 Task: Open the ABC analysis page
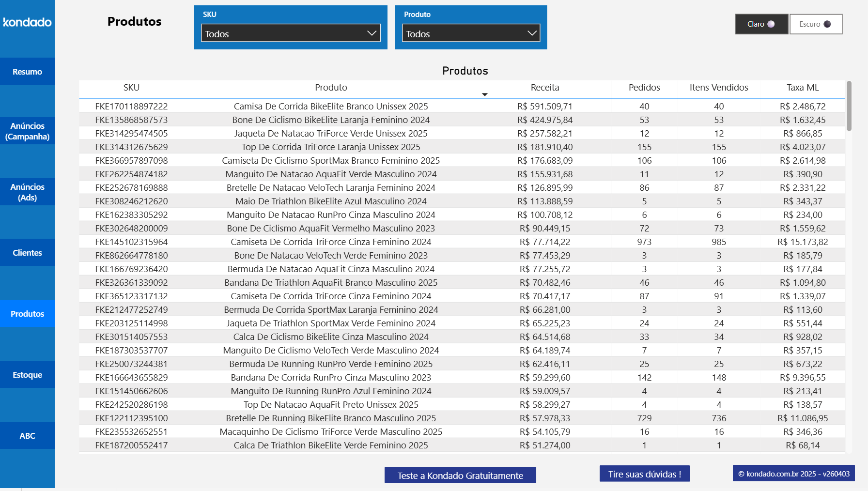tap(27, 435)
